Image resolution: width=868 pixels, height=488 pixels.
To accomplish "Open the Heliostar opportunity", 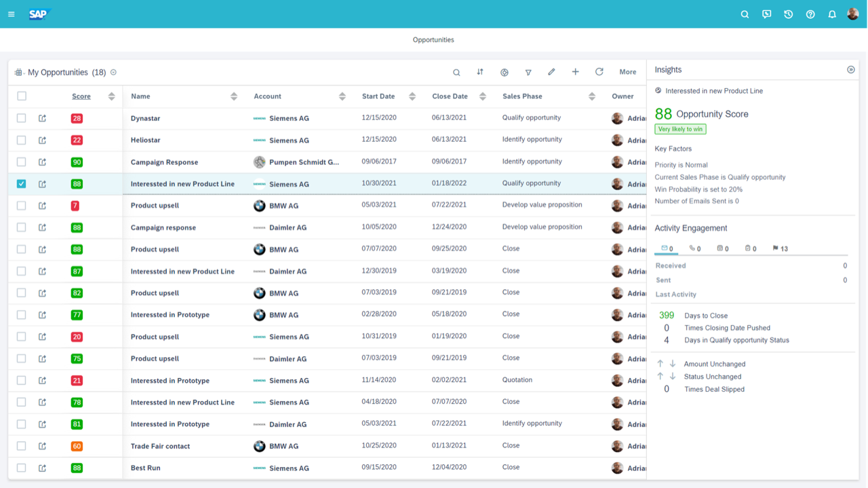I will pyautogui.click(x=145, y=140).
